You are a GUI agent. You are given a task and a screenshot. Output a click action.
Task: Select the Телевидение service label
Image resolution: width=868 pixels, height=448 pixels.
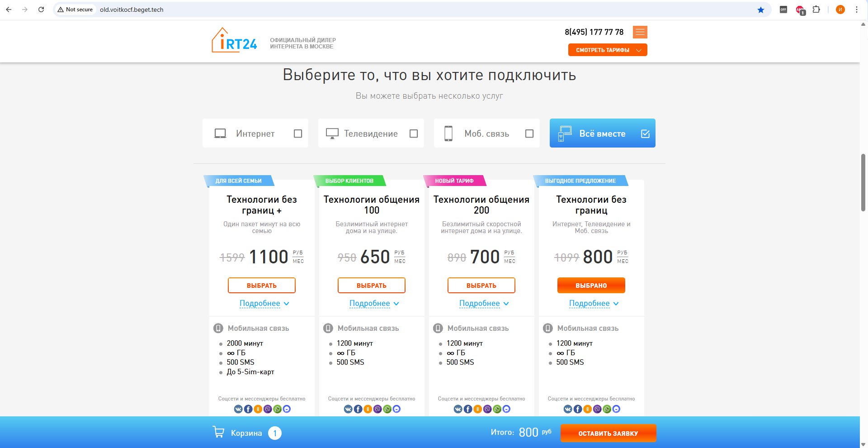tap(371, 133)
